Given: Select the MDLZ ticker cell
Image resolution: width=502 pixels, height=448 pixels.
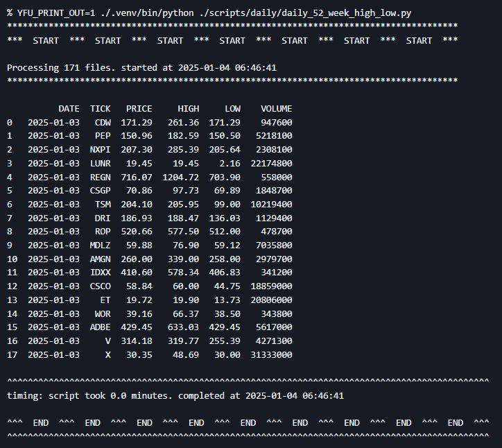Looking at the screenshot, I should click(x=101, y=245).
